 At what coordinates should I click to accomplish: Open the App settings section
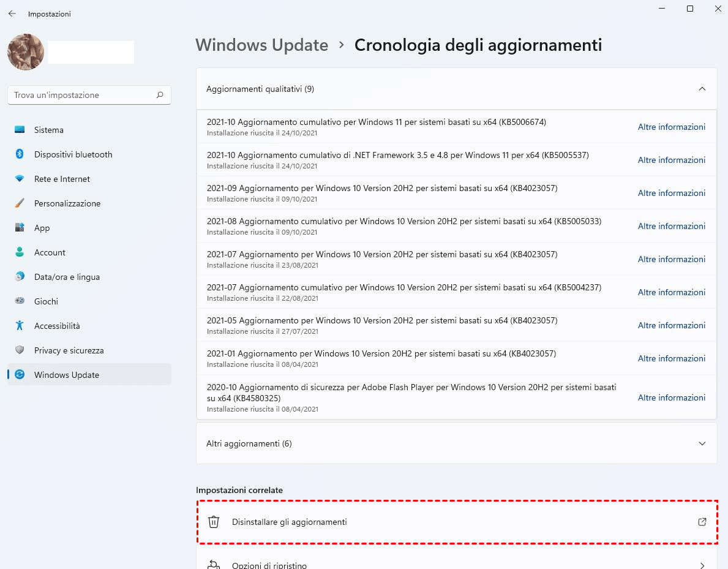pyautogui.click(x=42, y=228)
